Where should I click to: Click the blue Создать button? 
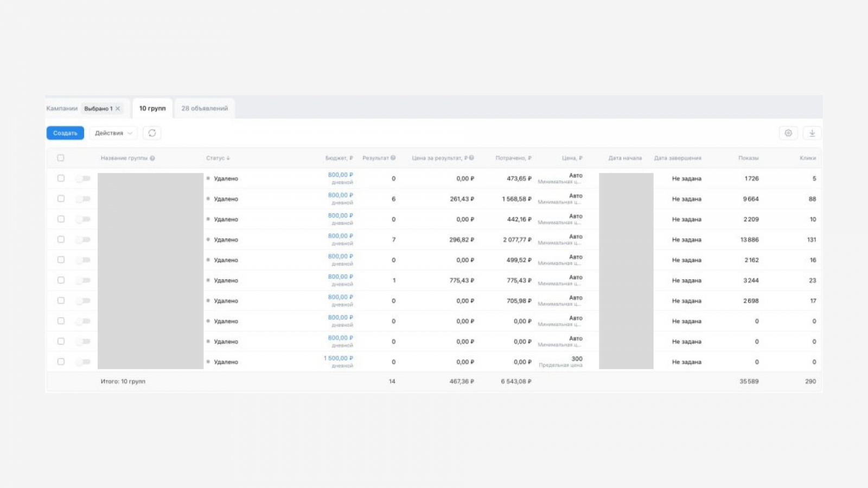(65, 133)
